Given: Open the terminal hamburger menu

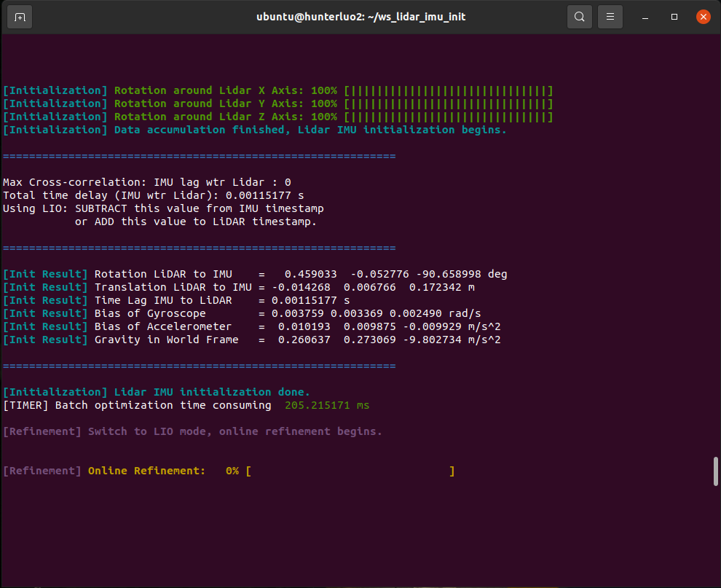Looking at the screenshot, I should pyautogui.click(x=610, y=17).
